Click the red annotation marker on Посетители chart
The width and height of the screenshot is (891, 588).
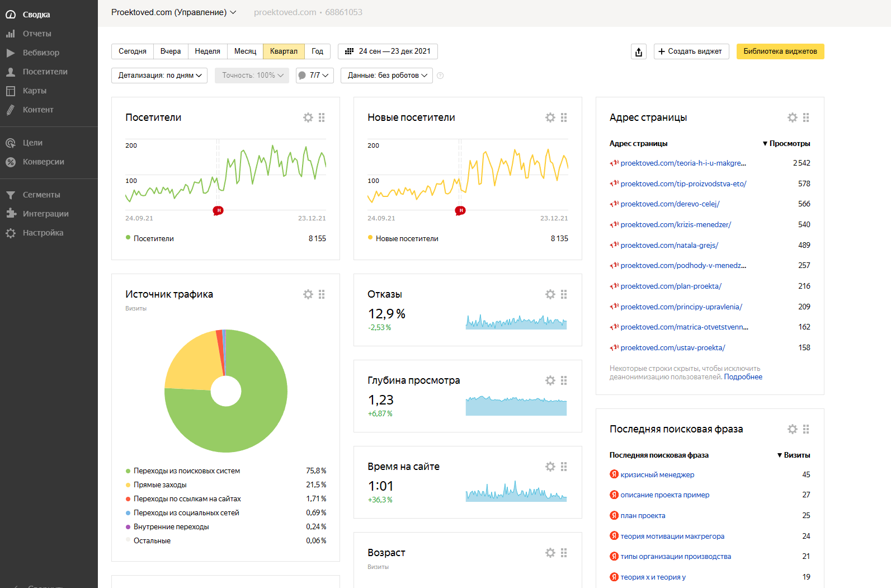click(218, 210)
